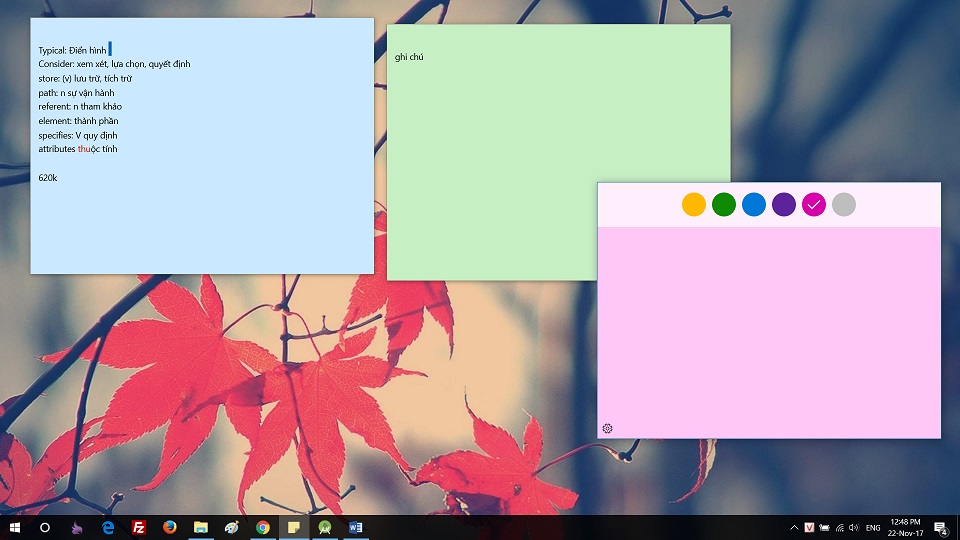
Task: Open settings gear in pink sticky note
Action: 607,428
